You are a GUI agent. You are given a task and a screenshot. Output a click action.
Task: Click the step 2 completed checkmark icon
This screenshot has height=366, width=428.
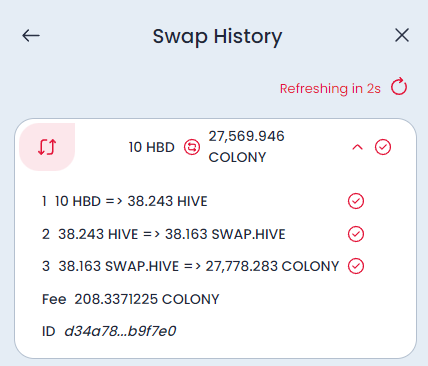tap(356, 234)
